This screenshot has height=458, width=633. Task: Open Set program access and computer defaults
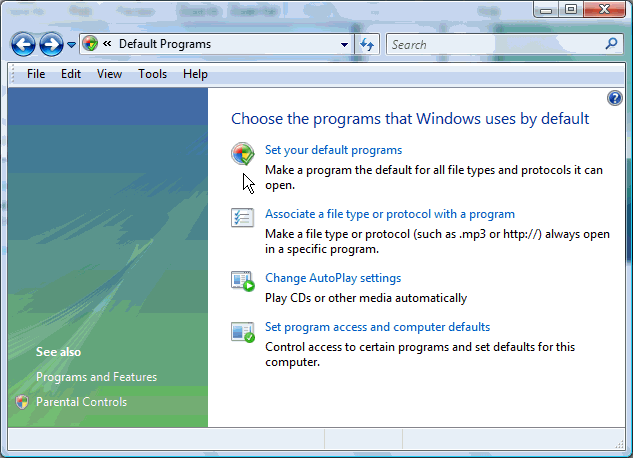tap(377, 327)
